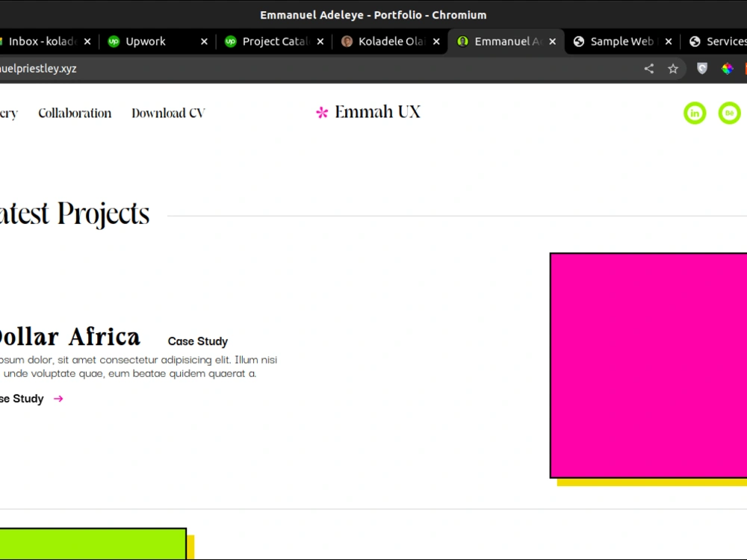
Task: Click the share icon in address bar
Action: pyautogui.click(x=649, y=69)
